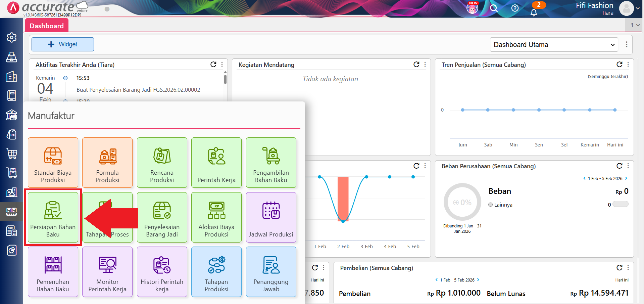Open the reports chart sidebar menu
Screen dimensions: 644x304
12,250
